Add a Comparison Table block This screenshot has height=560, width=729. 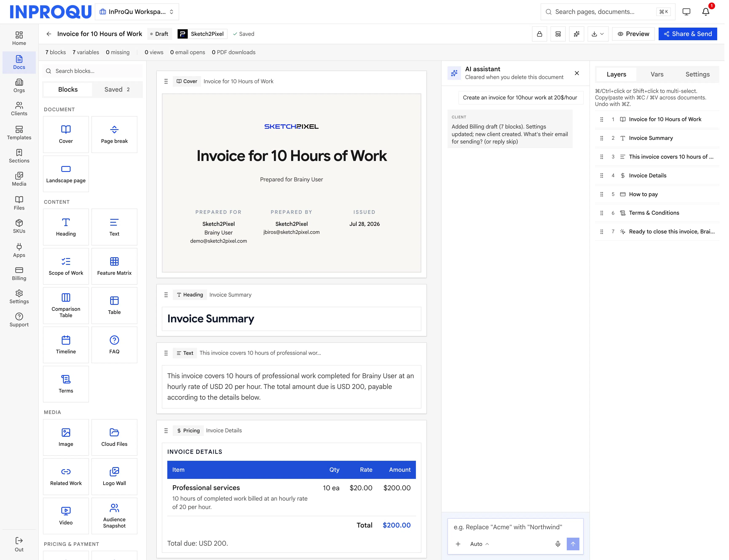point(66,306)
